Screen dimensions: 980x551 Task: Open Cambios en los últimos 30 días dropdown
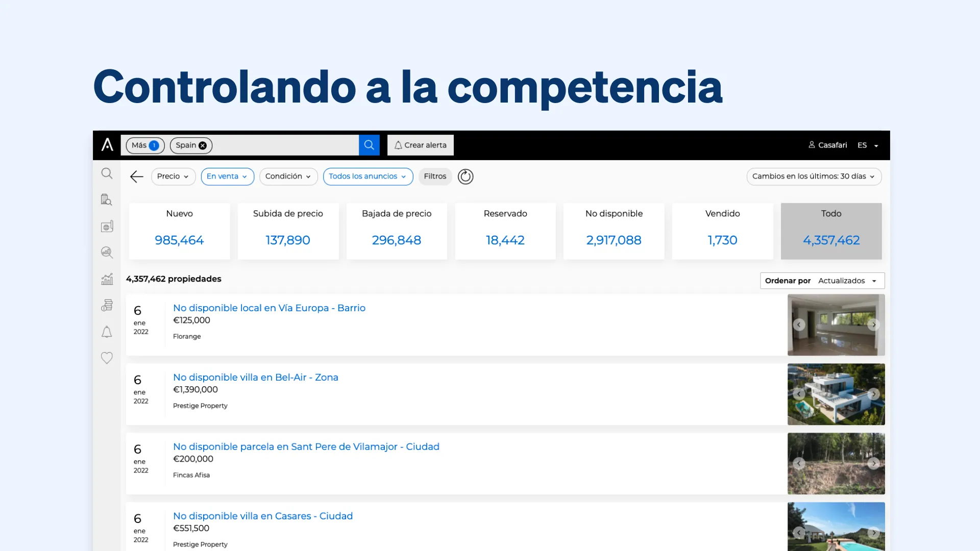(x=814, y=177)
